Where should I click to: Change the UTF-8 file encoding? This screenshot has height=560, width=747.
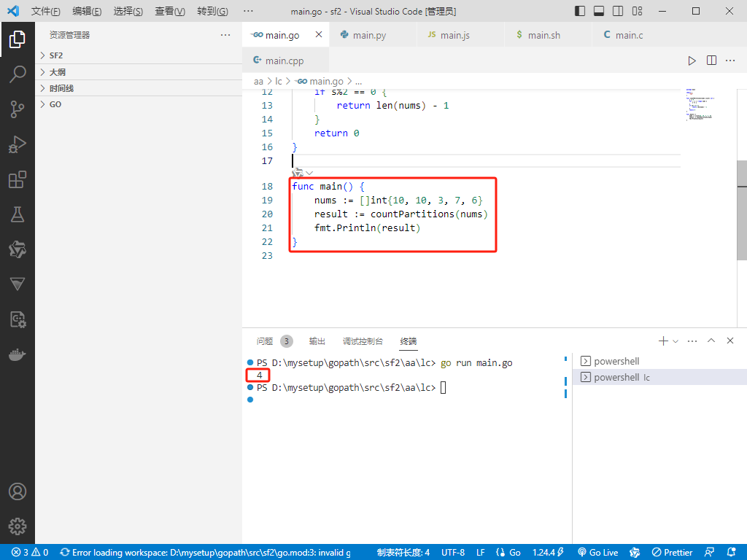(452, 553)
